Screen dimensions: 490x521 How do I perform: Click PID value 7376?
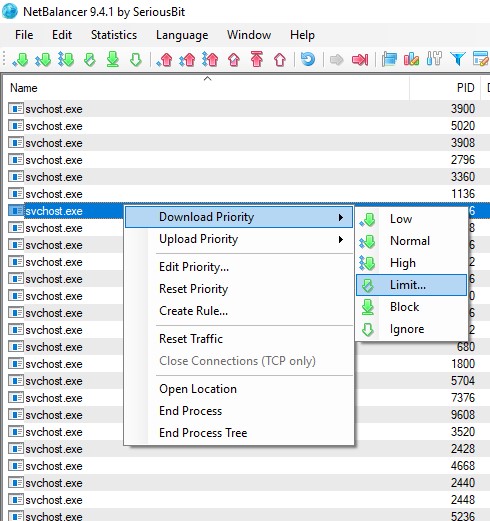pyautogui.click(x=463, y=398)
